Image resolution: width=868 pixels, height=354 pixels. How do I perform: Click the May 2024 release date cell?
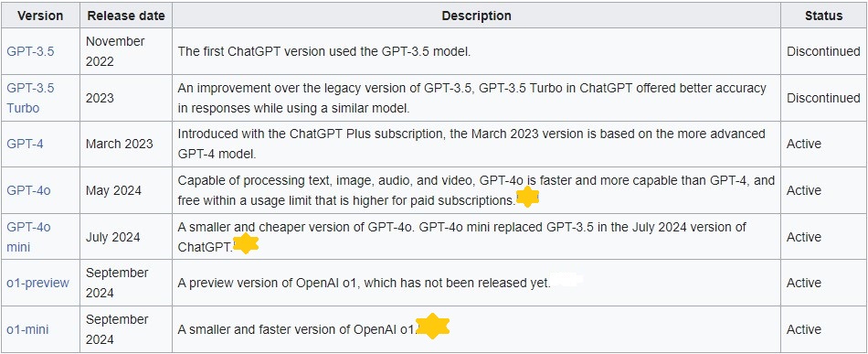tap(113, 190)
